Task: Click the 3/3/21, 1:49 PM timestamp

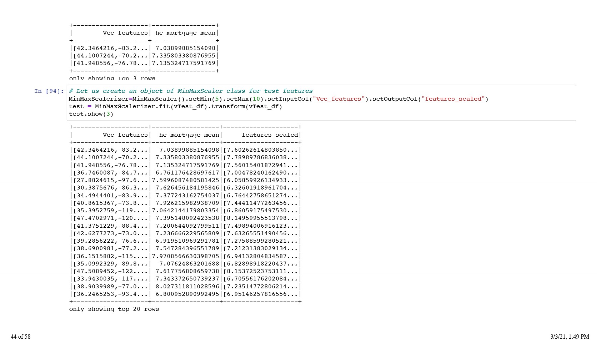Action: click(569, 337)
